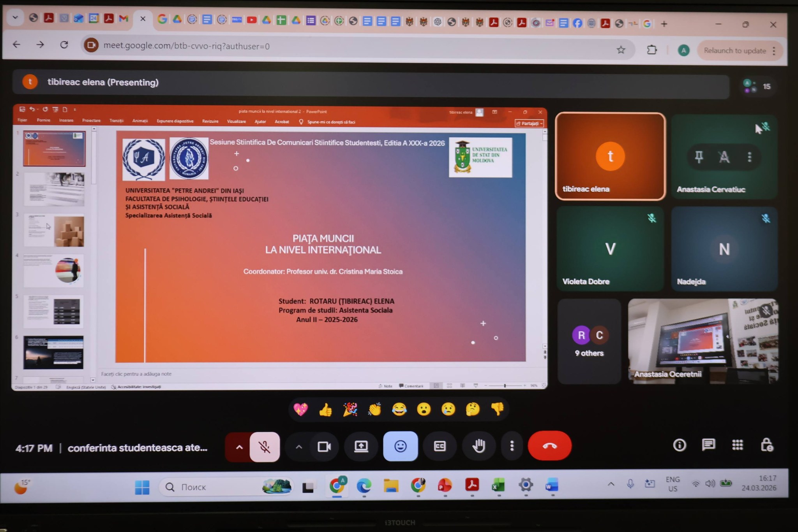Open the Activities grid icon

(737, 445)
